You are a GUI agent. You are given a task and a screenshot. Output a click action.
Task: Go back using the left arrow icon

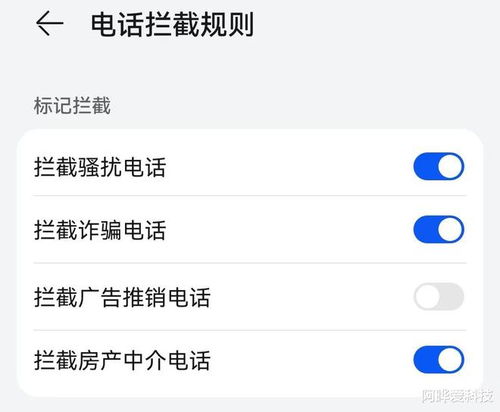coord(49,23)
